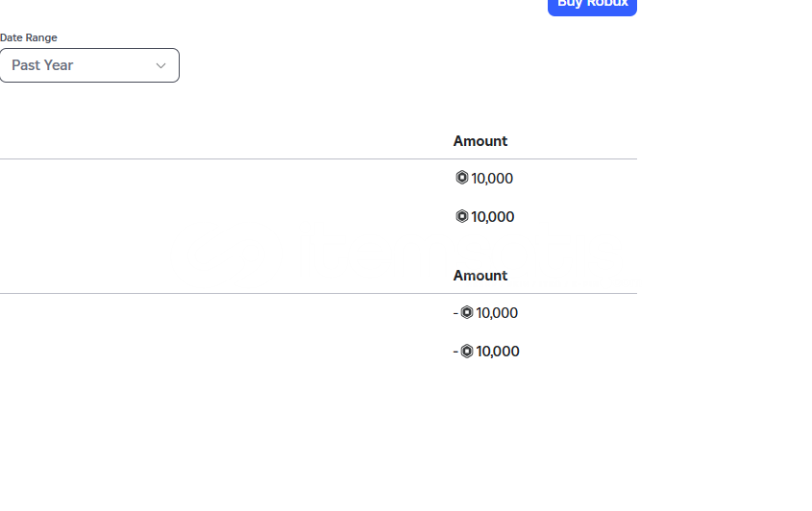Screen dimensions: 812x511
Task: Click divider line under lower Amount header
Action: tap(318, 294)
